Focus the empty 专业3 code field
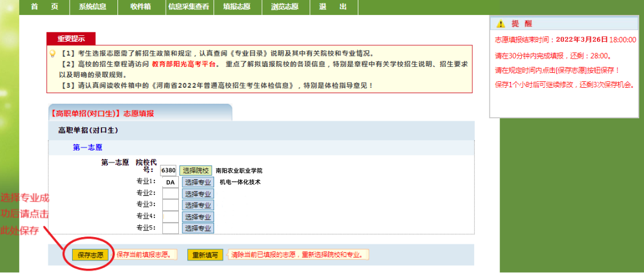The image size is (644, 273). (x=171, y=205)
